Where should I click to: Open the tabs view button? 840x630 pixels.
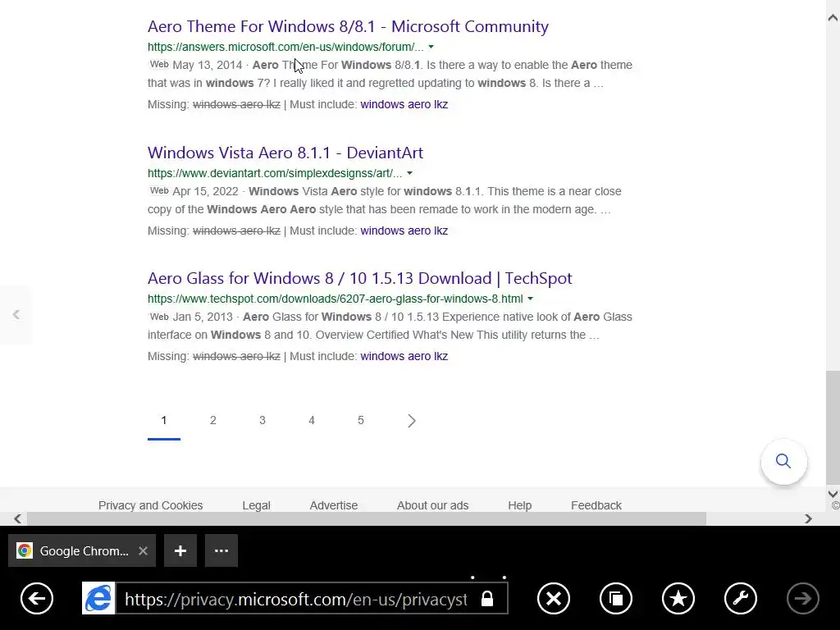pos(616,598)
